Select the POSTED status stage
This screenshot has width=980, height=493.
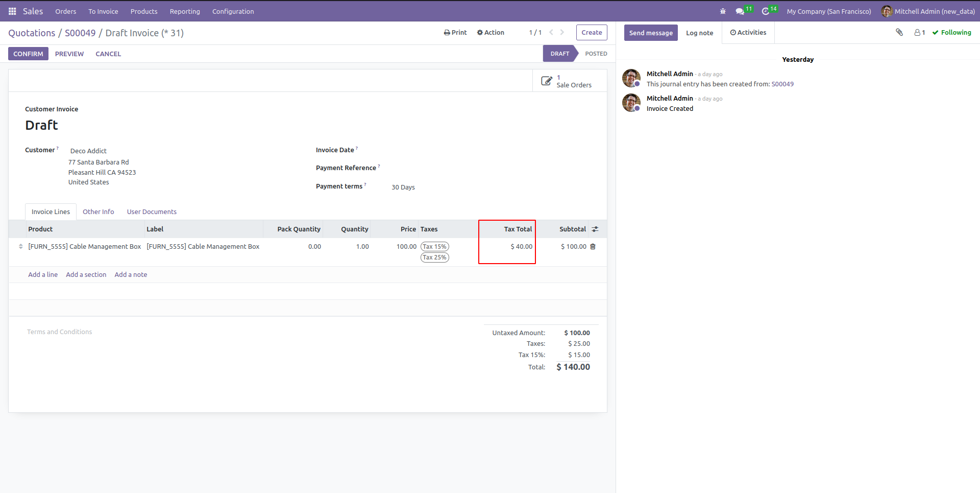pyautogui.click(x=596, y=54)
